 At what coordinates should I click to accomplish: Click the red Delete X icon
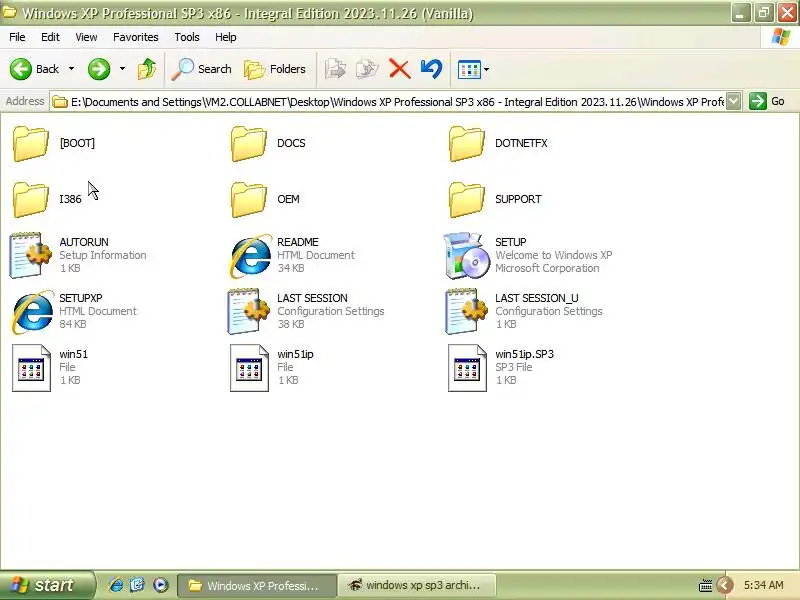coord(399,69)
